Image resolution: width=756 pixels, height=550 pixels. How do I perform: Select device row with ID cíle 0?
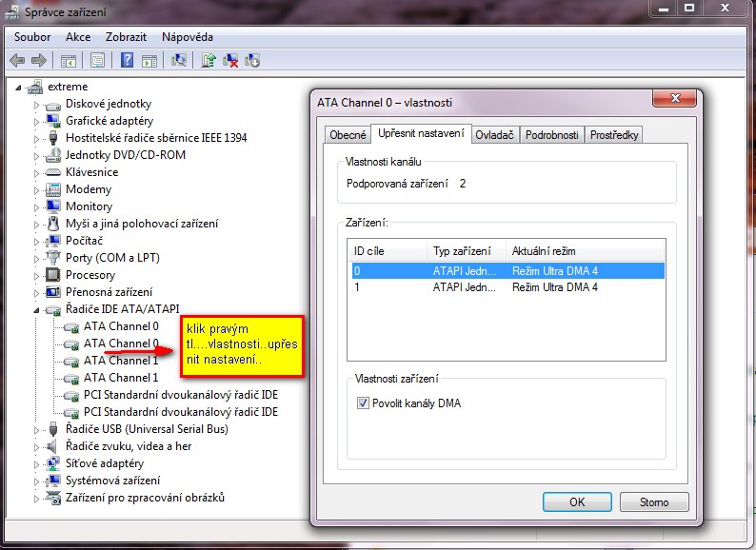pos(508,271)
